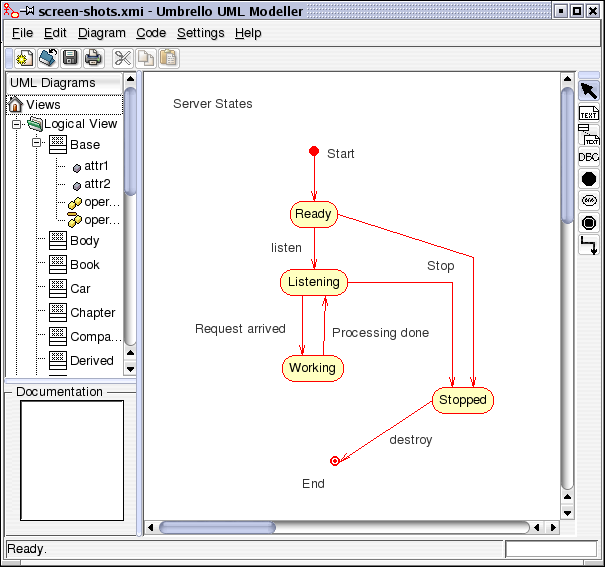Click the Paste clipboard icon
The image size is (605, 567).
[168, 58]
